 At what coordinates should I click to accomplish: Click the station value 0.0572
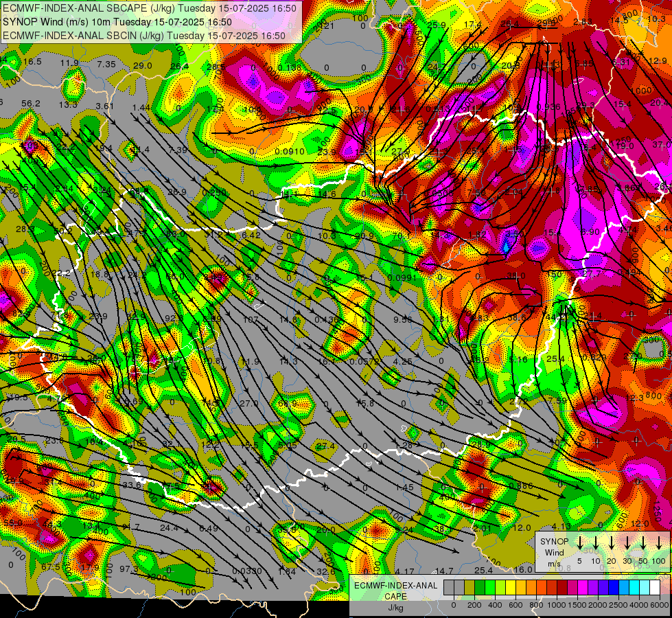(x=364, y=362)
